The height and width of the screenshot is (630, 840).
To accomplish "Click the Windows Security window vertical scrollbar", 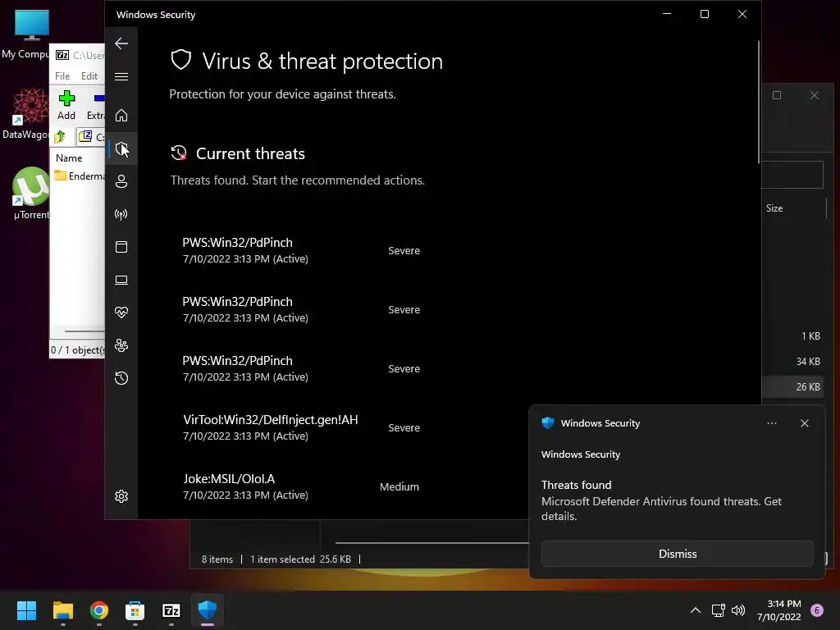I will [x=759, y=102].
